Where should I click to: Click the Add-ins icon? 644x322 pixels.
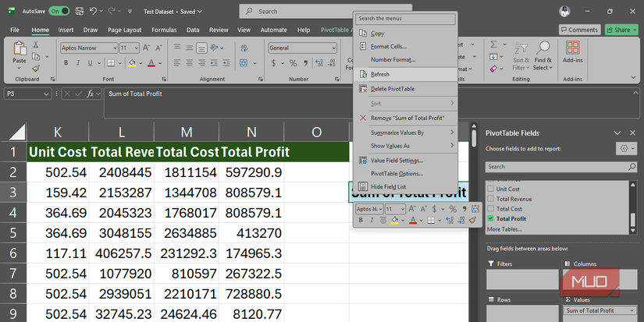(x=572, y=48)
